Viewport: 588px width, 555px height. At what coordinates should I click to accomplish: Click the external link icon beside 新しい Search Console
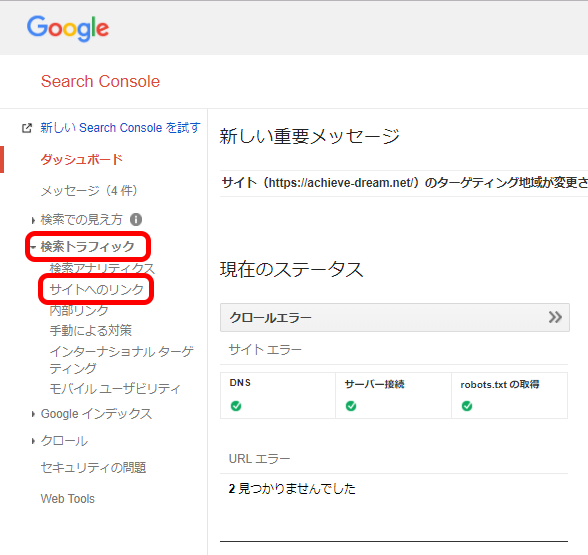tap(27, 128)
